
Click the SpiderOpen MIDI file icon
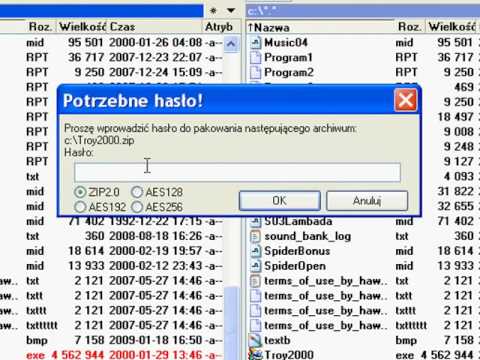(x=255, y=266)
